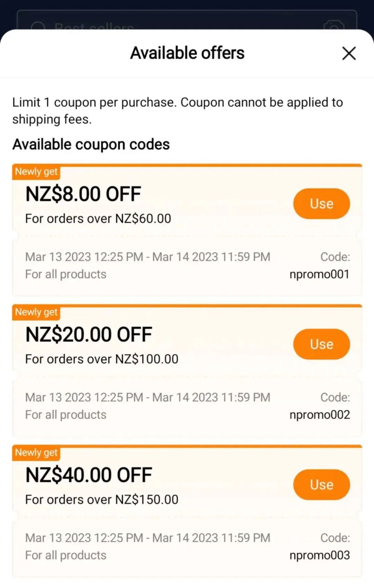Tap the search magnifier icon
The image size is (374, 588).
point(38,26)
